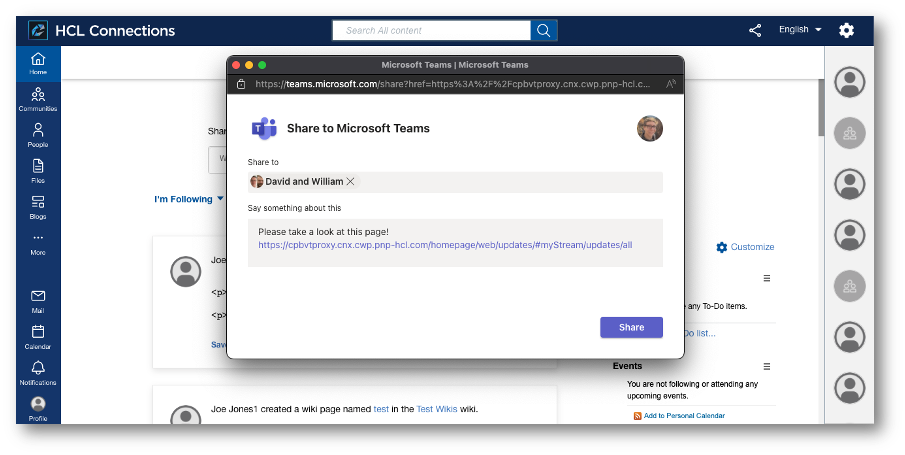Screen dimensions: 905x455
Task: Click first person avatar in right panel
Action: pos(850,82)
